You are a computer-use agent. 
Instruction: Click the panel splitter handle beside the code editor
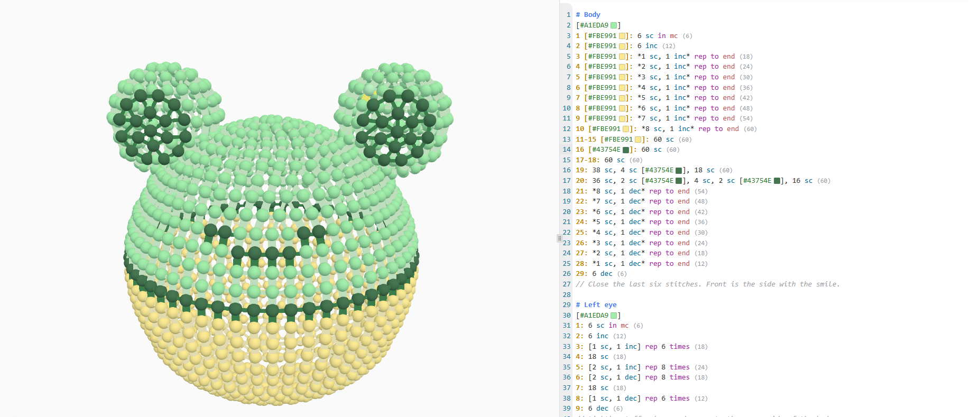coord(559,238)
